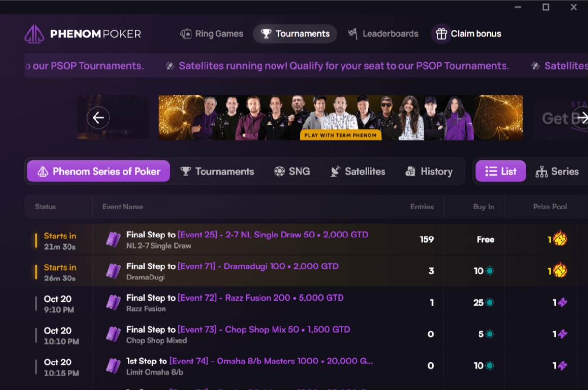
Task: Click the 159 entries value for Event 25
Action: (426, 239)
